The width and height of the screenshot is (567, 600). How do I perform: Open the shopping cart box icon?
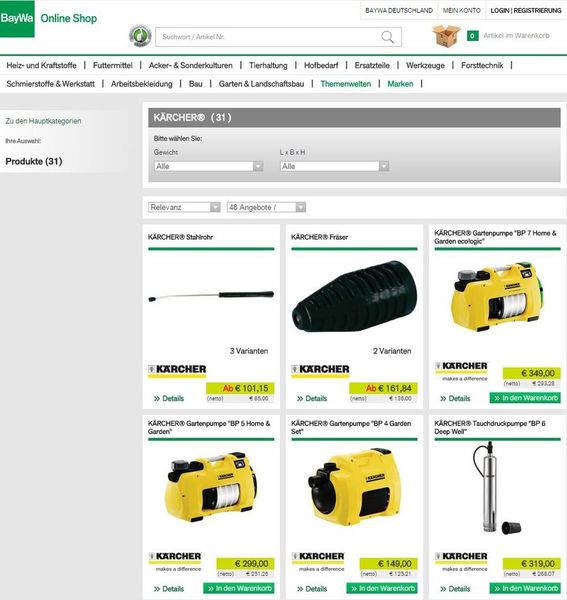[446, 36]
